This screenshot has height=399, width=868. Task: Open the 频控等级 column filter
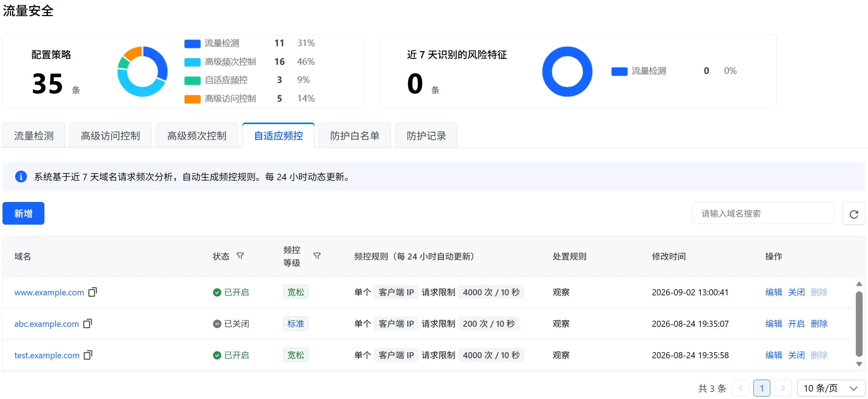317,256
